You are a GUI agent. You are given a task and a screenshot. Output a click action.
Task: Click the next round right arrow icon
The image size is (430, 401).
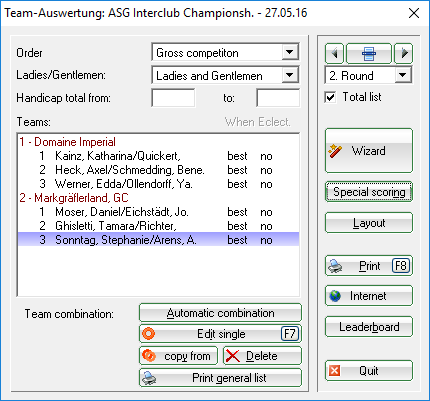404,53
